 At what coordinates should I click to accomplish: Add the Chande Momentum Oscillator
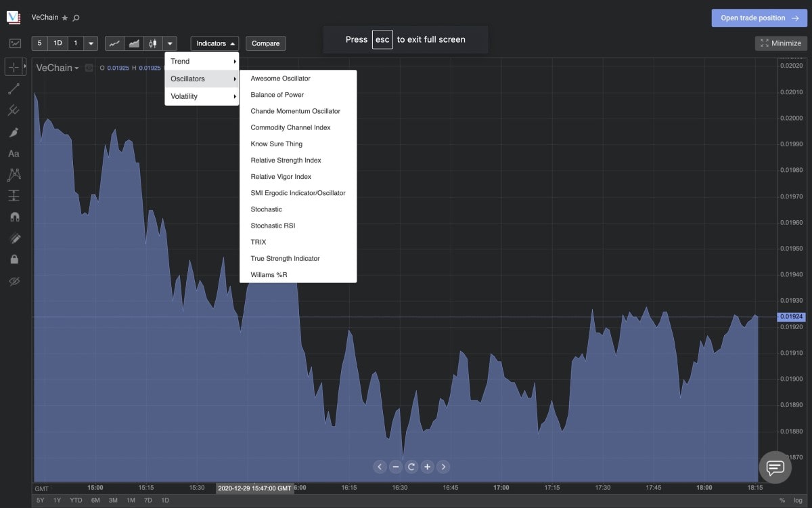tap(298, 111)
